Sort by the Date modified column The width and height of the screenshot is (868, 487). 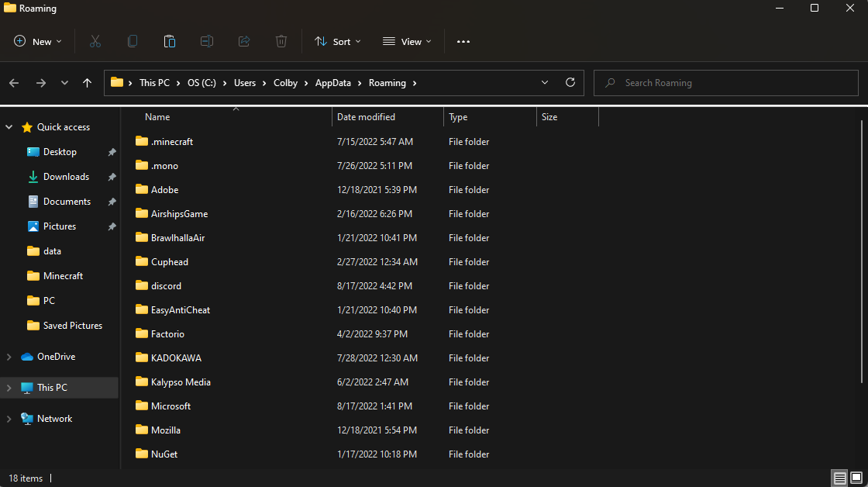366,117
